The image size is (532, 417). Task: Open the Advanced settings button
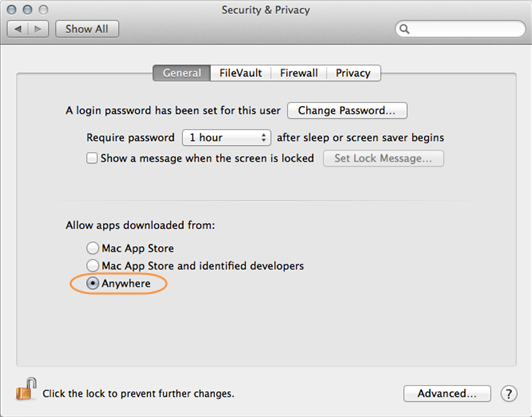[x=447, y=394]
